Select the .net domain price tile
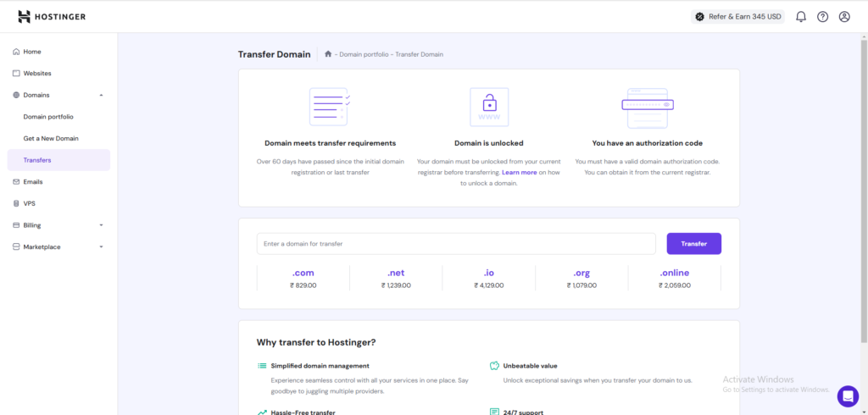 pos(396,279)
